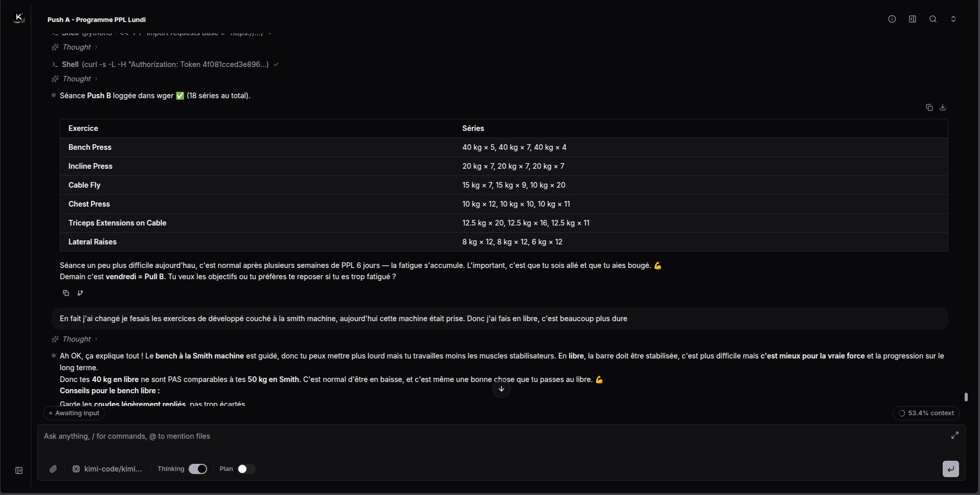Jump to bottom with the down-arrow button
Image resolution: width=980 pixels, height=495 pixels.
(x=502, y=389)
